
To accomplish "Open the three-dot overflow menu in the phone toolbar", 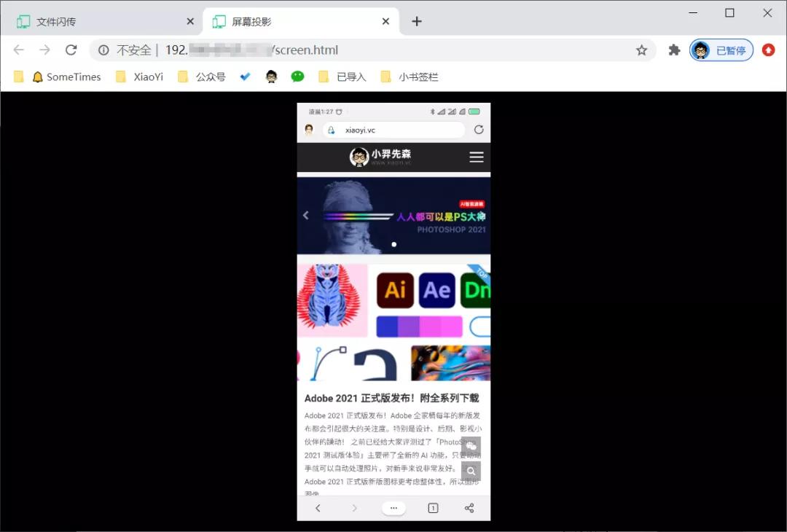I will 393,508.
